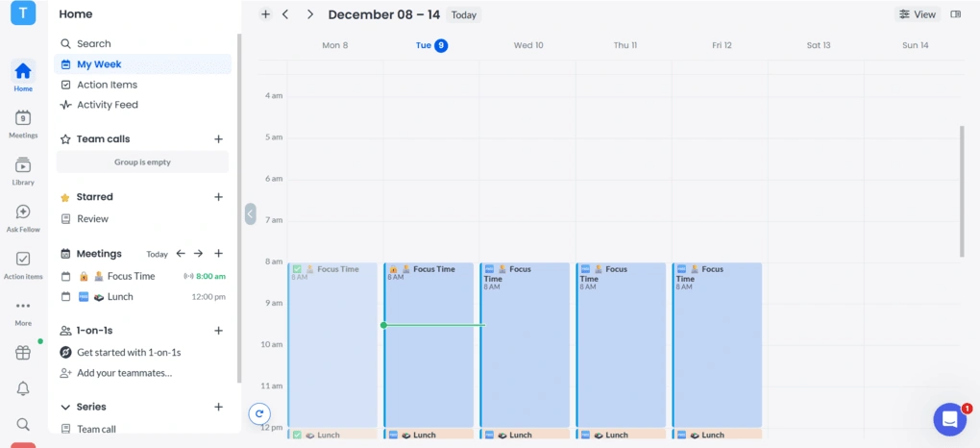Image resolution: width=980 pixels, height=448 pixels.
Task: Jump to Today in calendar header
Action: 463,15
